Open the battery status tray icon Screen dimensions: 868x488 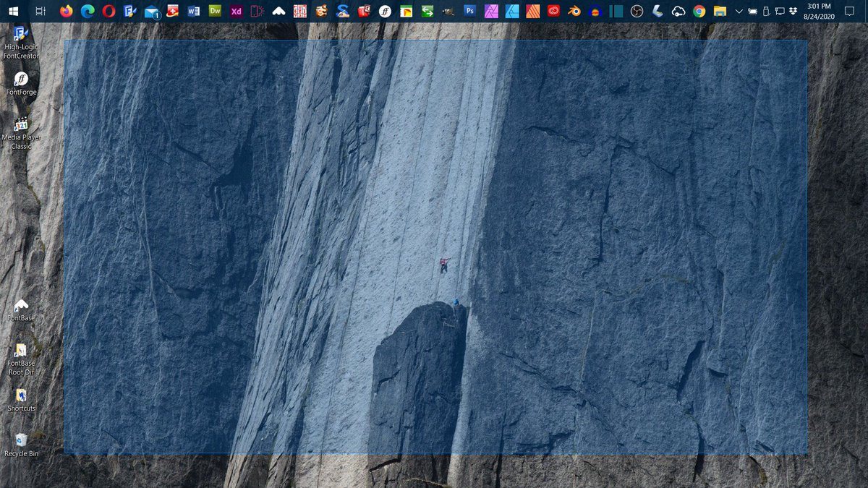[x=752, y=11]
